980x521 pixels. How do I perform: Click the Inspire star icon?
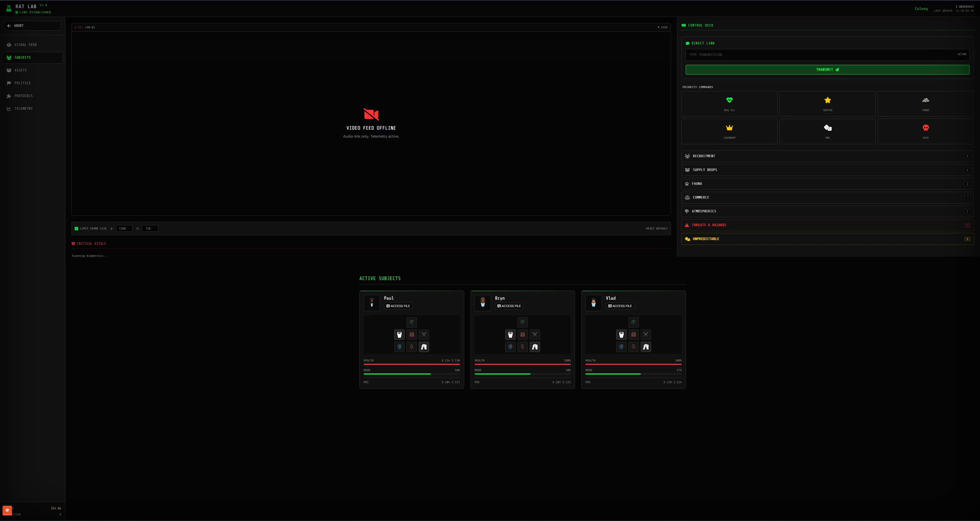pos(827,100)
